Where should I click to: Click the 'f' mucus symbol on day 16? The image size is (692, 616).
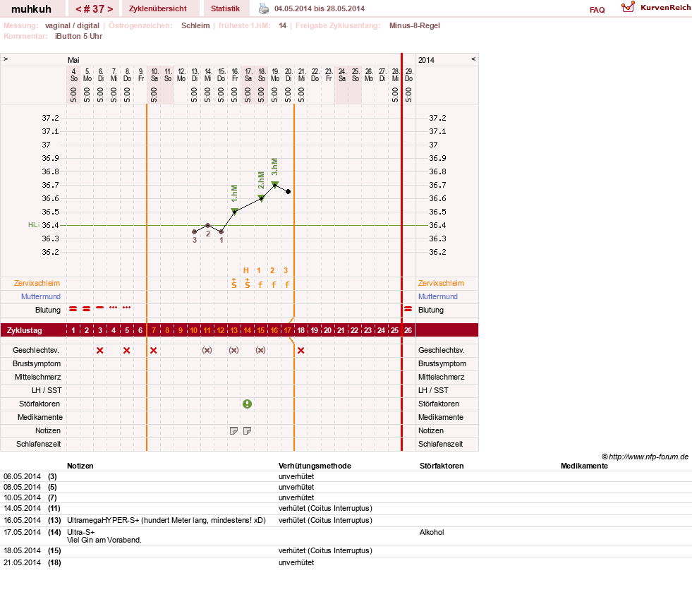pyautogui.click(x=274, y=285)
